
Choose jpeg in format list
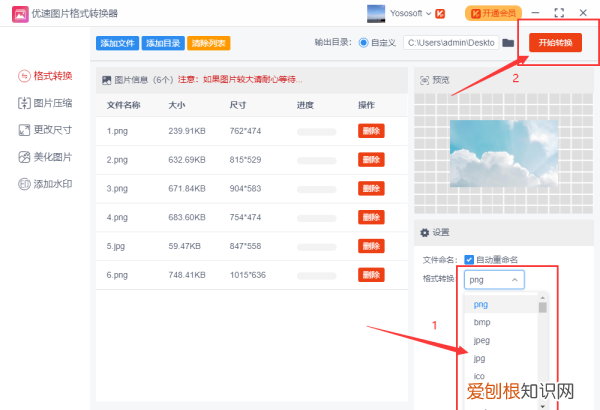481,340
